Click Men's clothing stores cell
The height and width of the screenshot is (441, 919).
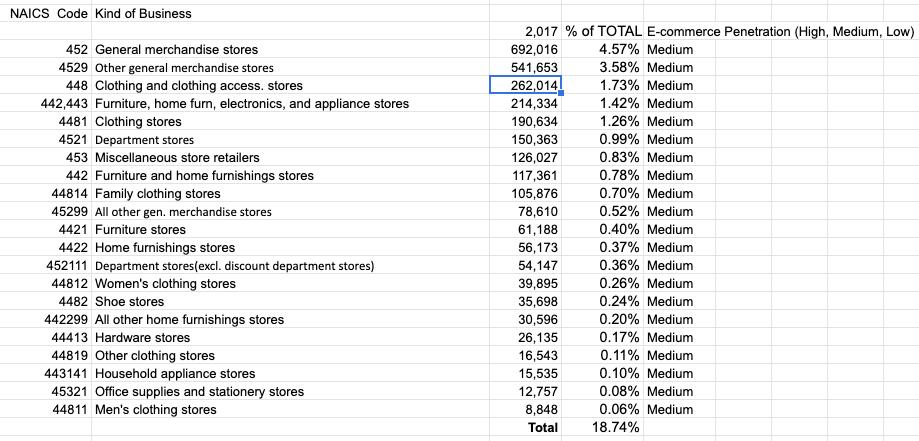tap(290, 409)
